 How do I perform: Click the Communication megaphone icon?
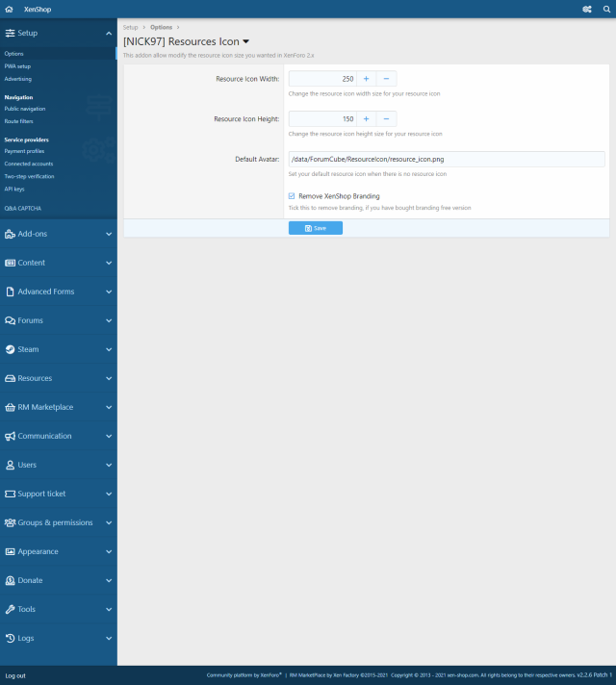pos(10,436)
